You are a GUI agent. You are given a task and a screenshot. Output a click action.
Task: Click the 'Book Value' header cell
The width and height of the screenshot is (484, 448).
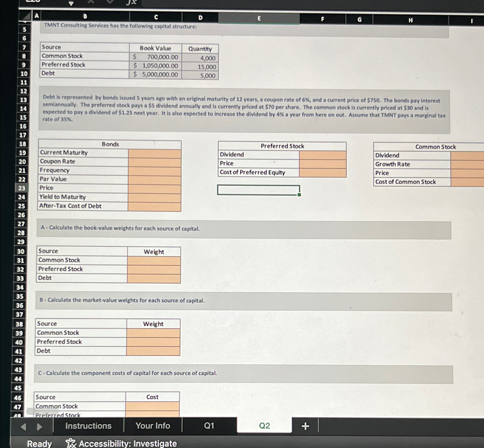coord(156,48)
